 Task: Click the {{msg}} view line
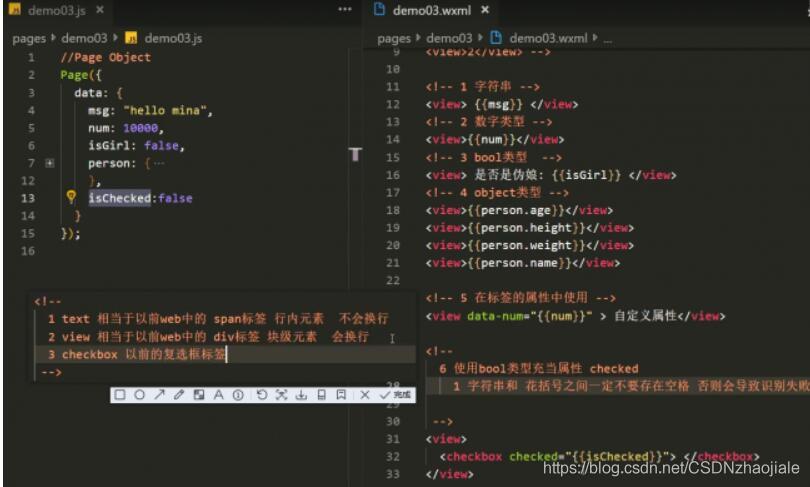[x=502, y=104]
